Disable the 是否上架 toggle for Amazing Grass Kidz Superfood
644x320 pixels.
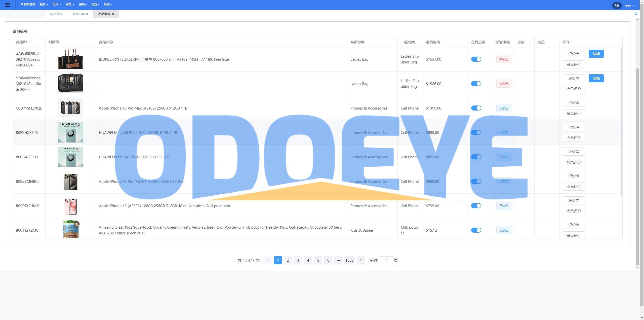click(476, 230)
